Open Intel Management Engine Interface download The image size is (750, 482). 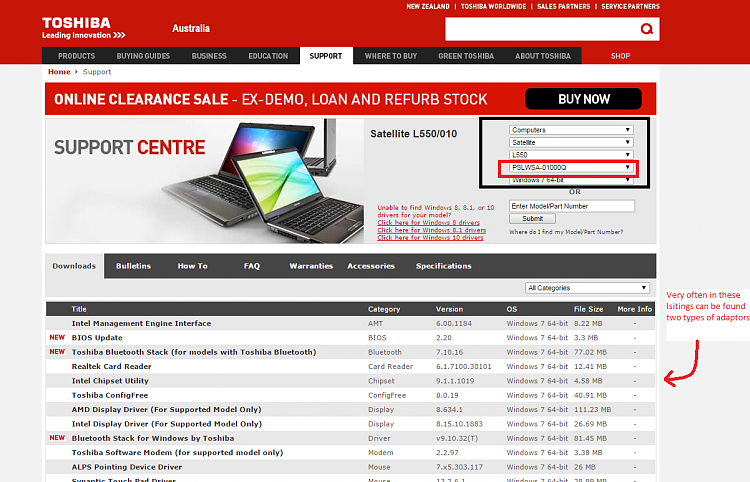141,324
